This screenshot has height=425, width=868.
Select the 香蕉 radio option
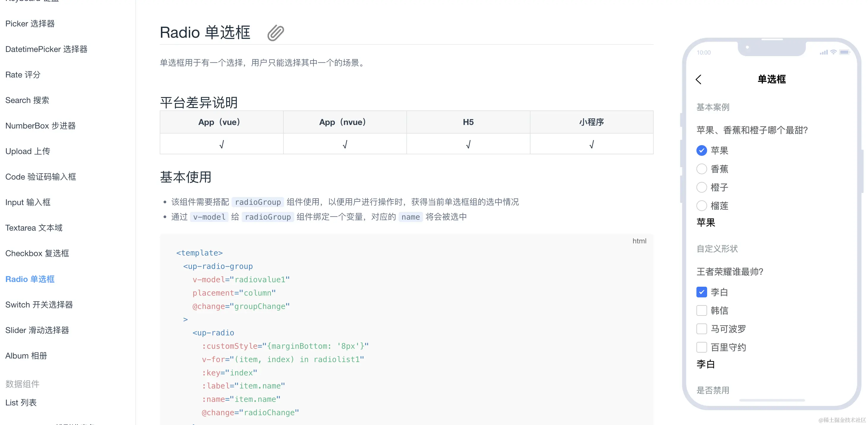701,169
